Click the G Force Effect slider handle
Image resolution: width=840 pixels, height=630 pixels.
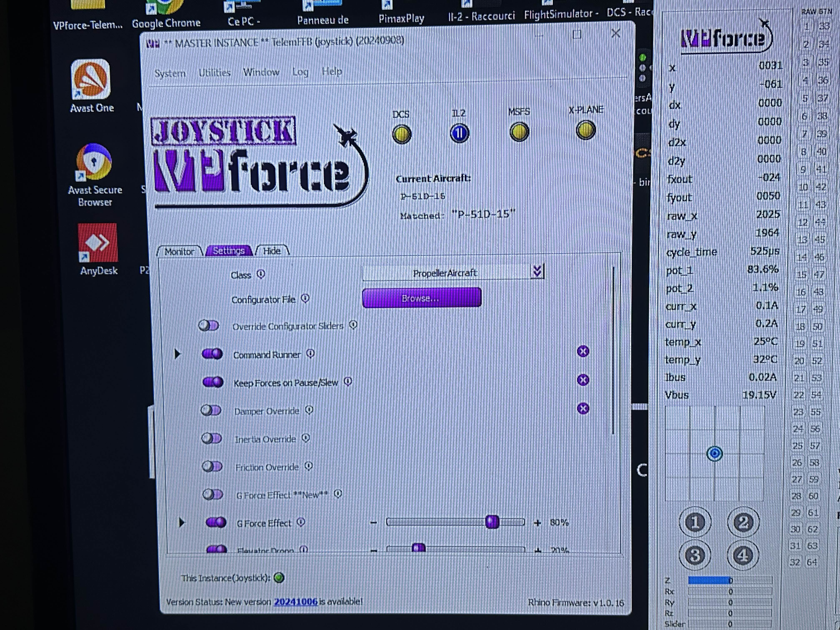(x=492, y=522)
